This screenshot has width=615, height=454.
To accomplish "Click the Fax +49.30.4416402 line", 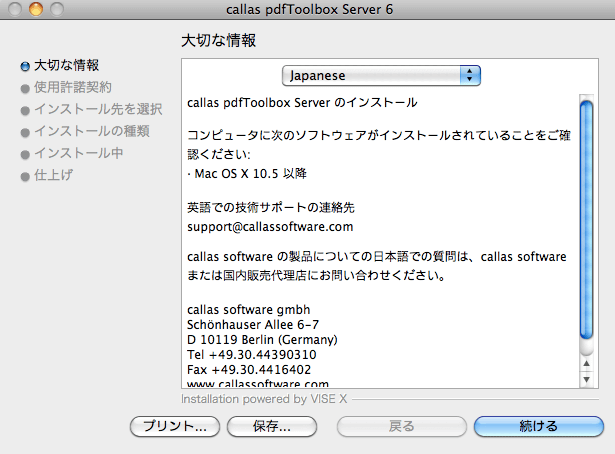I will click(x=249, y=369).
